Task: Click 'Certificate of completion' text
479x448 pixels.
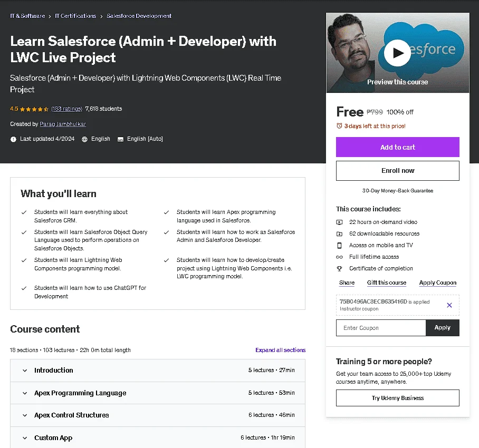Action: (x=381, y=269)
